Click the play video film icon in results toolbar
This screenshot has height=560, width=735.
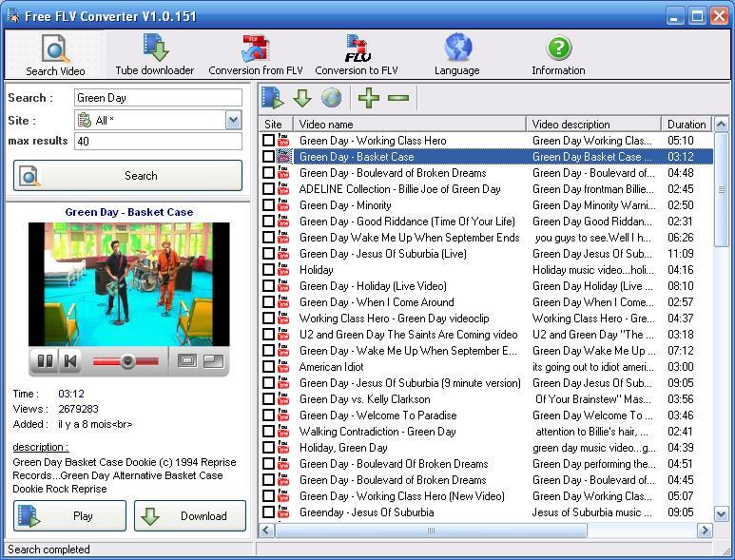point(273,98)
